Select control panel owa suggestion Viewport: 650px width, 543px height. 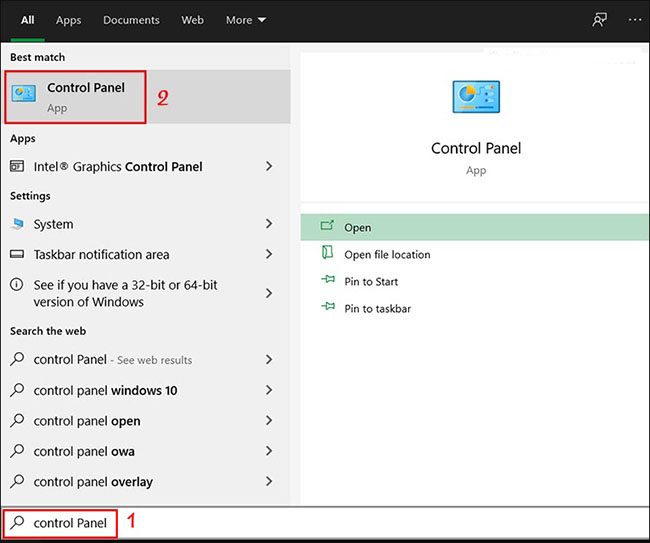click(x=146, y=451)
